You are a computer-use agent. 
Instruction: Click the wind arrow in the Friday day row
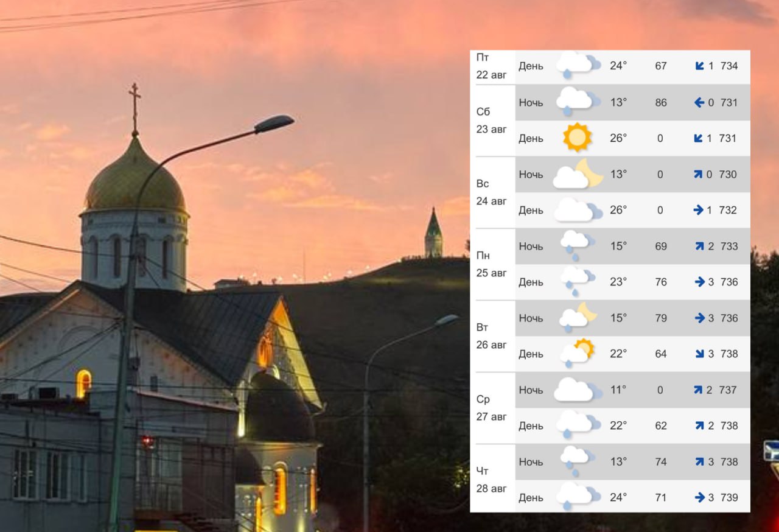point(699,66)
